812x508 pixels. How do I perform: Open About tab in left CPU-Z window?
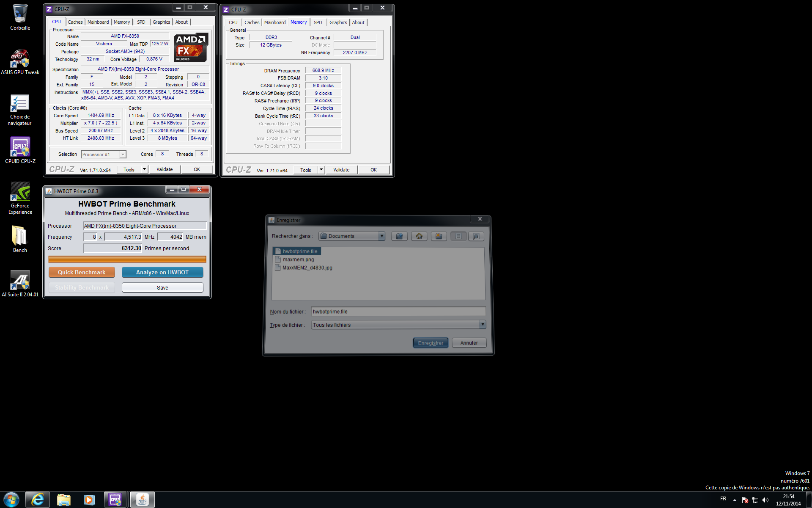tap(181, 22)
